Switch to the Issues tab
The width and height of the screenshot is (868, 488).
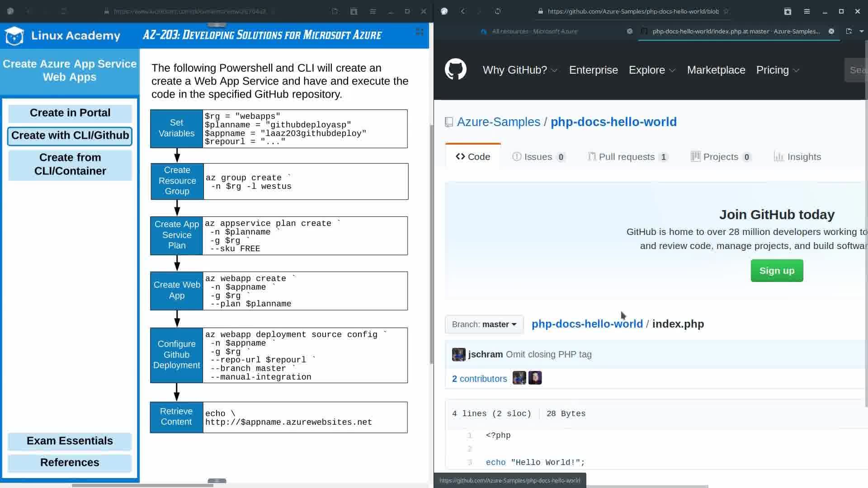[538, 157]
